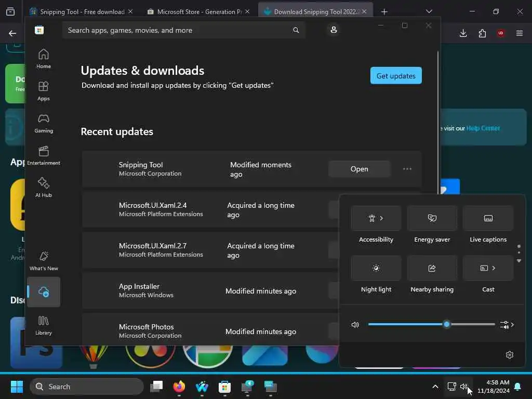Image resolution: width=532 pixels, height=399 pixels.
Task: Open browser hamburger menu
Action: click(x=519, y=33)
